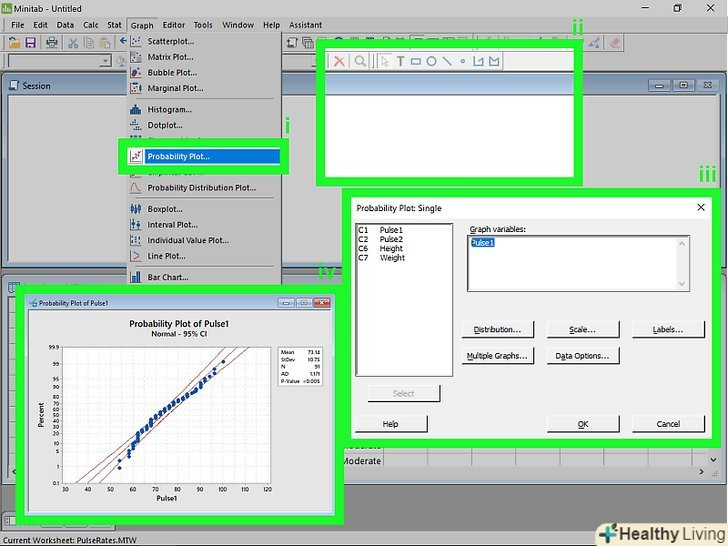Click Graph variables scrollbar down arrow

click(x=682, y=284)
